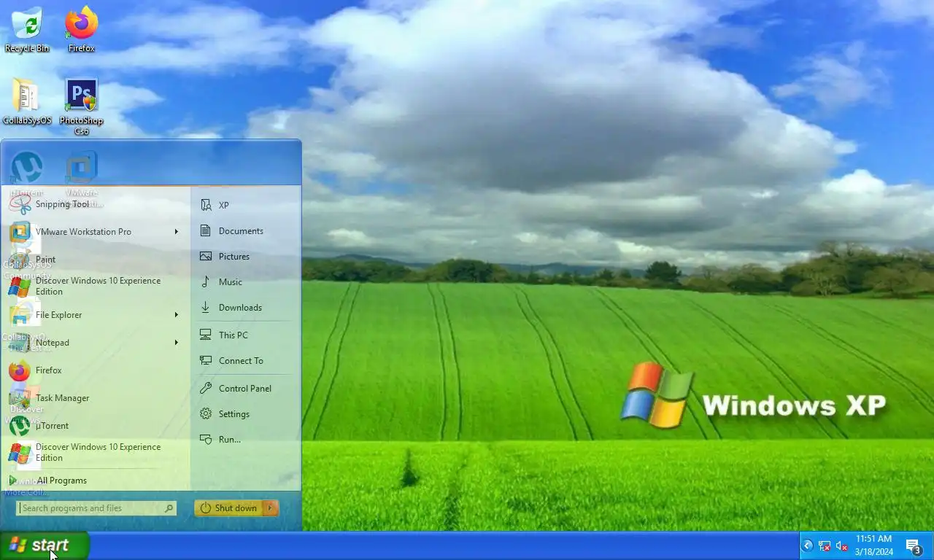
Task: Open the clock showing 11:51 AM
Action: tap(873, 545)
